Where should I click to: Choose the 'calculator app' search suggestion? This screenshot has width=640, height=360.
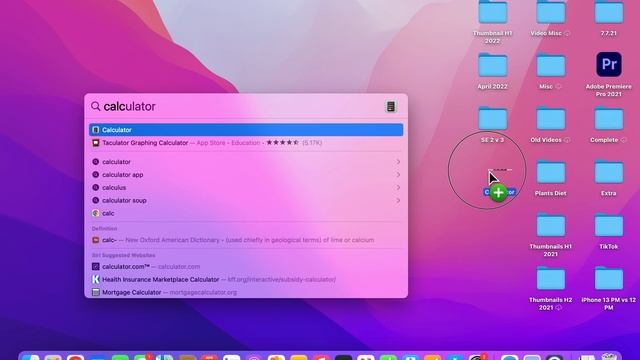click(246, 175)
